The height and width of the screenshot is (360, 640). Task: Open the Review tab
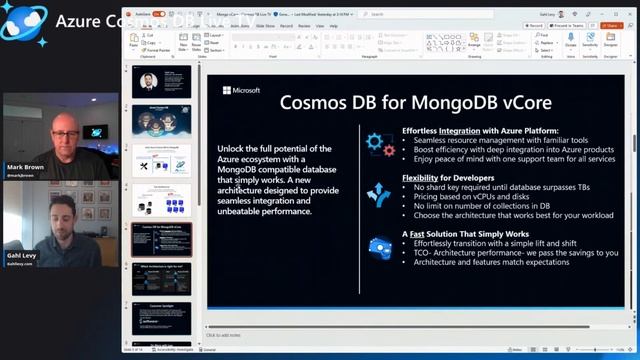point(304,26)
